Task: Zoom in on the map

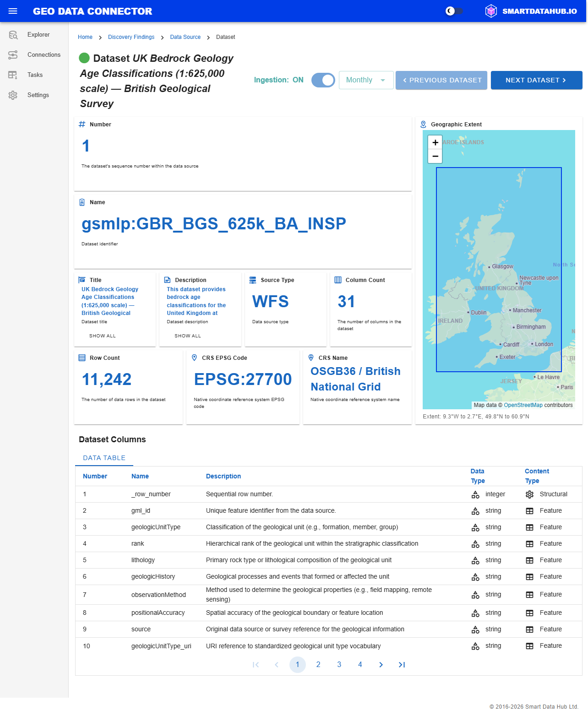Action: [x=436, y=142]
